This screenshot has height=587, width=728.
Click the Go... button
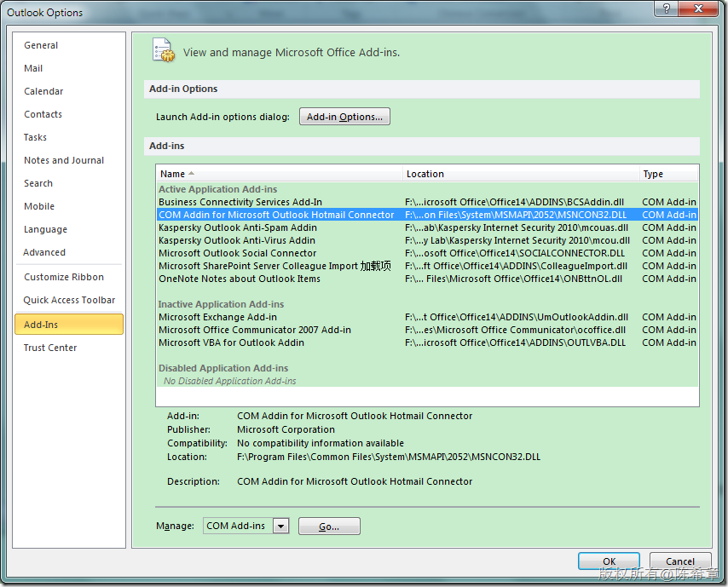pyautogui.click(x=329, y=527)
